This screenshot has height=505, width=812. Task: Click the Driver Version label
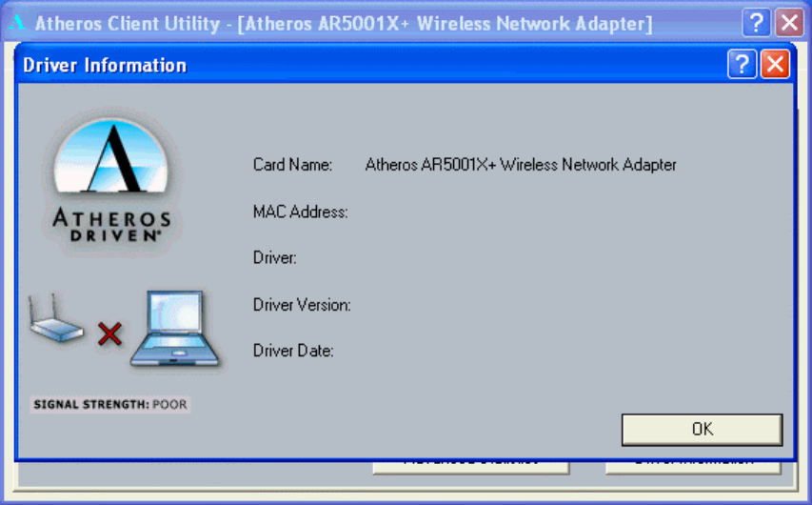[302, 305]
